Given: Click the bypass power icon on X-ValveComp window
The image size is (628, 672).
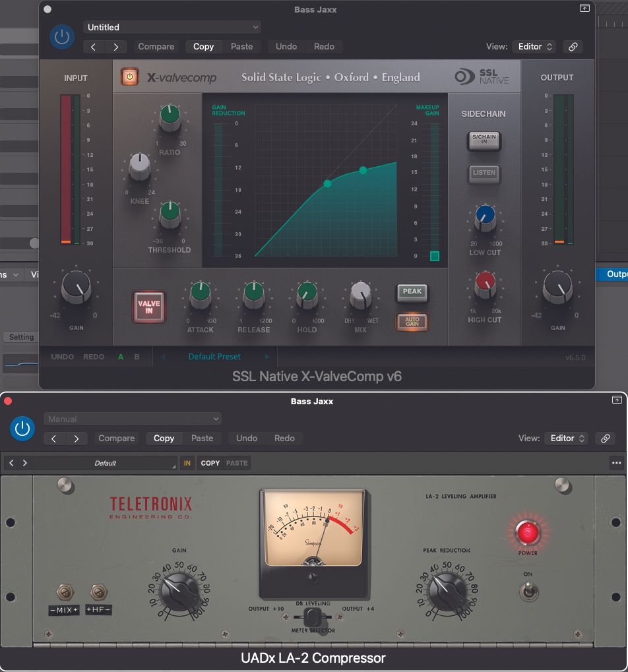Looking at the screenshot, I should [x=61, y=37].
